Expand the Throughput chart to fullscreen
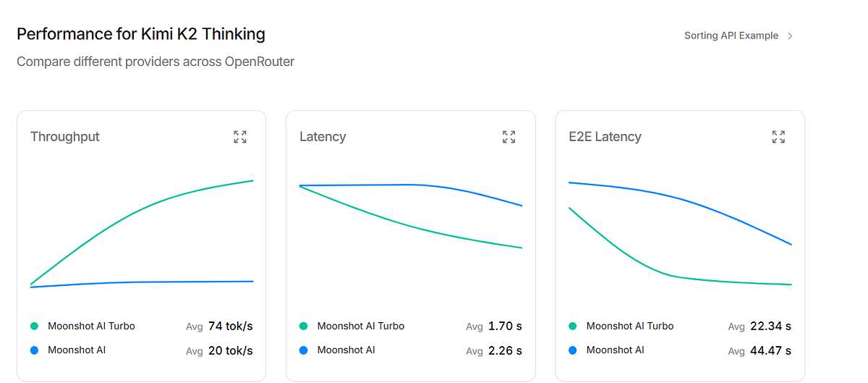868x383 pixels. click(x=240, y=137)
